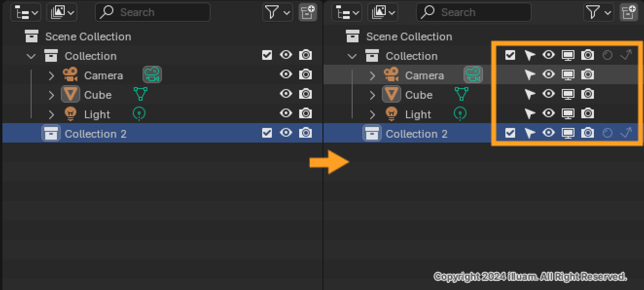The height and width of the screenshot is (290, 644).
Task: Disable Collection 2 checkbox in the right outliner
Action: point(510,133)
